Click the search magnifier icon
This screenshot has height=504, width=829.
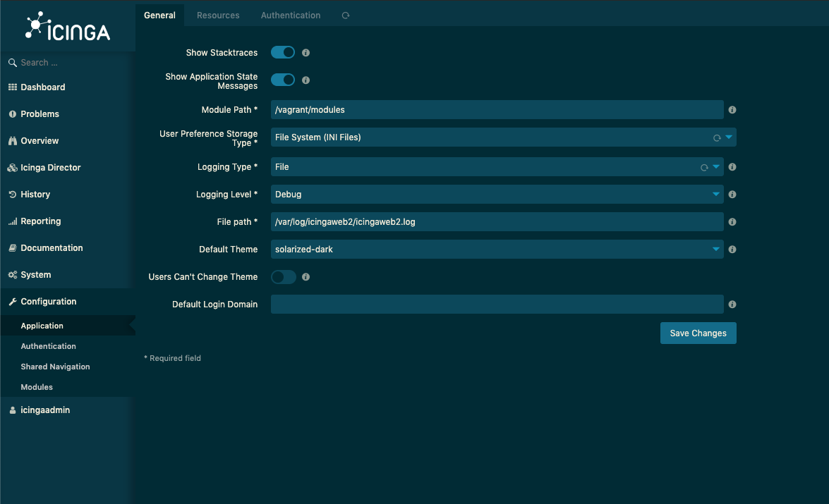[13, 62]
